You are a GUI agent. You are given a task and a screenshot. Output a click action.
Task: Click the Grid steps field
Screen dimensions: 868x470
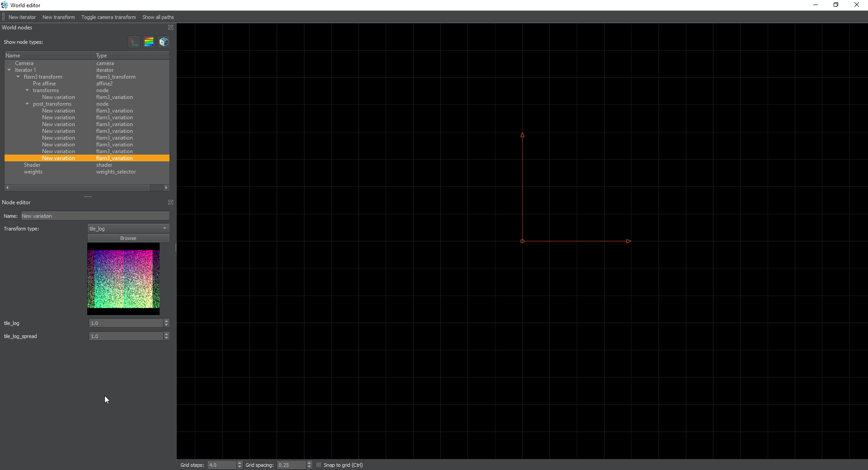(222, 465)
